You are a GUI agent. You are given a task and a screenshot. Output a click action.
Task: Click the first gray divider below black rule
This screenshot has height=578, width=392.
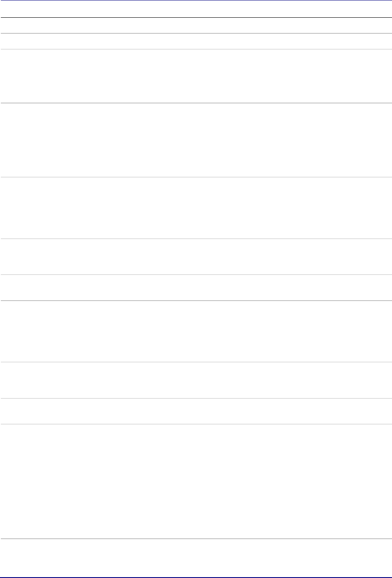pos(196,33)
